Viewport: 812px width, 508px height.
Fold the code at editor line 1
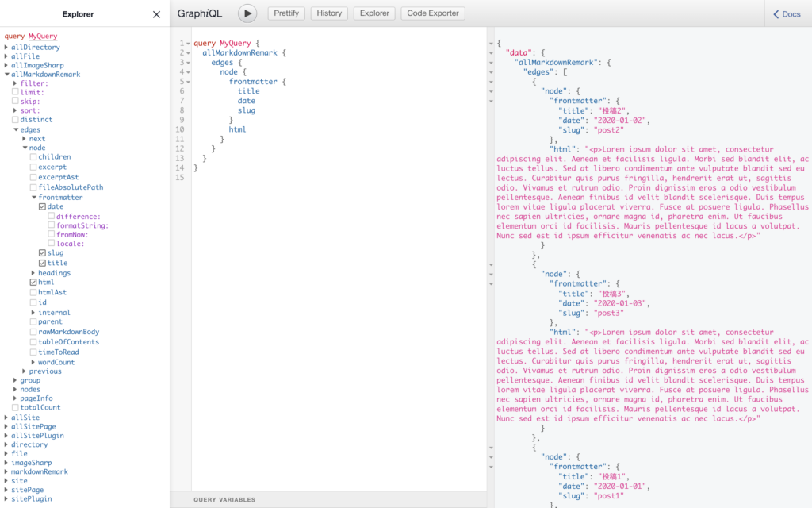(188, 44)
